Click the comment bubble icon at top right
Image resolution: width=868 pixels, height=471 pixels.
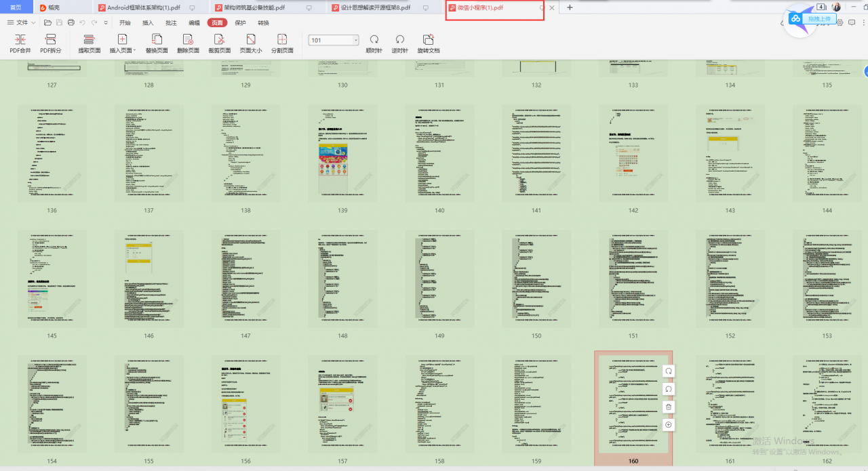point(851,22)
